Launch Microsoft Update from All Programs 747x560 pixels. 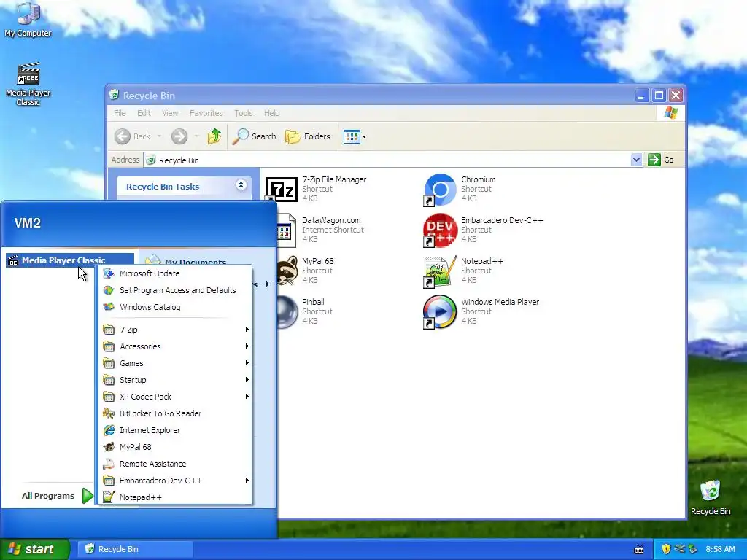[x=175, y=273]
